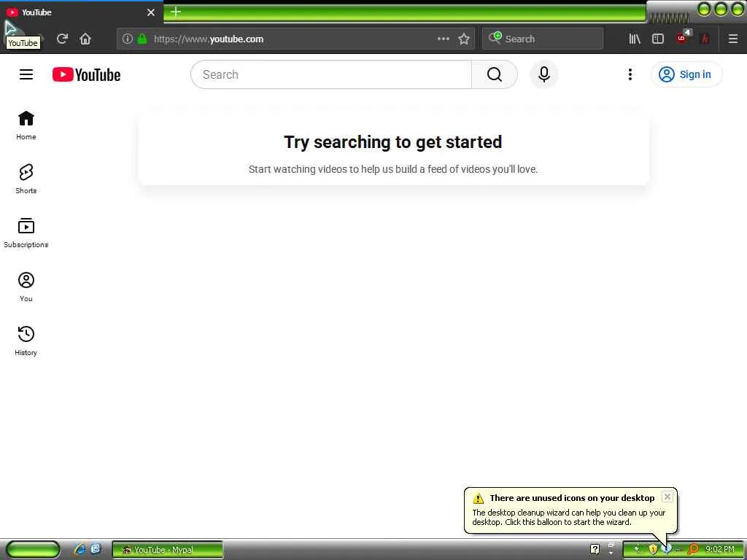Click the red extension icon beside uBlock
This screenshot has height=560, width=747.
tap(705, 39)
